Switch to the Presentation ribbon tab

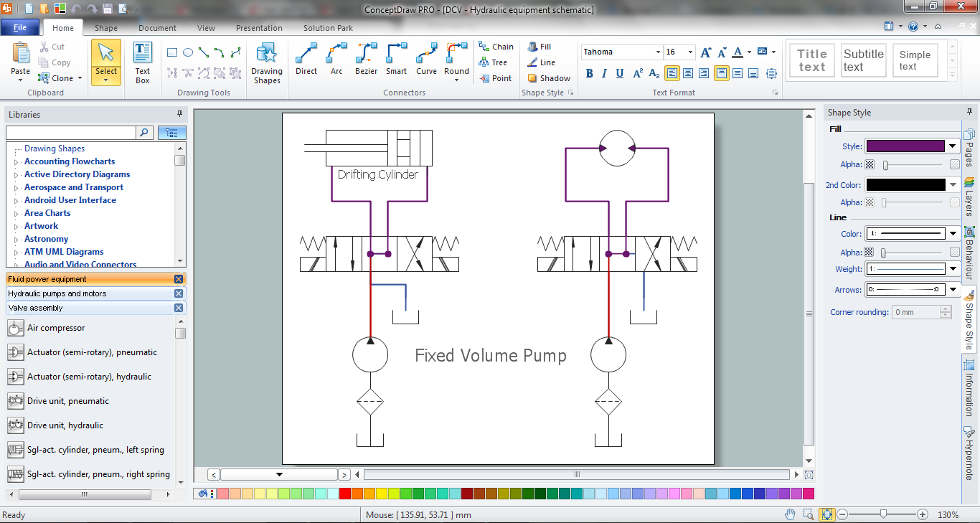point(259,28)
